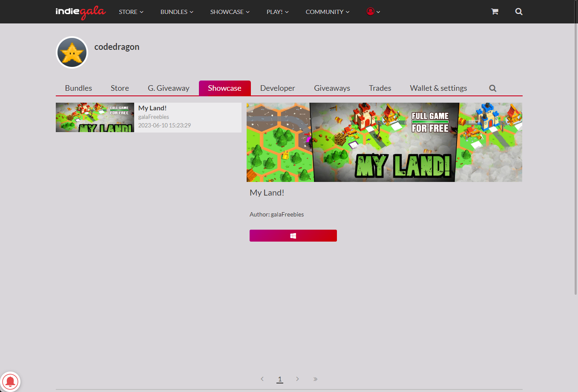The width and height of the screenshot is (578, 392).
Task: Select page number 1
Action: click(280, 379)
